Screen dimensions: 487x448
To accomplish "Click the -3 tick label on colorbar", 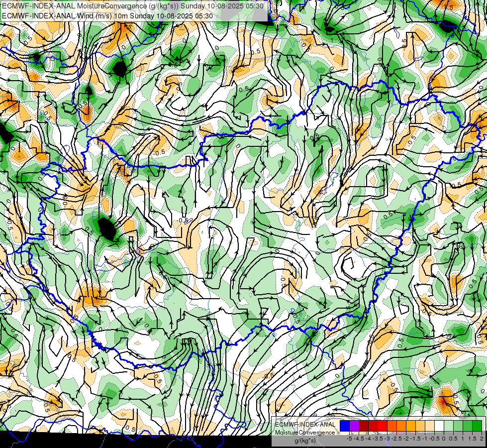I will click(388, 439).
